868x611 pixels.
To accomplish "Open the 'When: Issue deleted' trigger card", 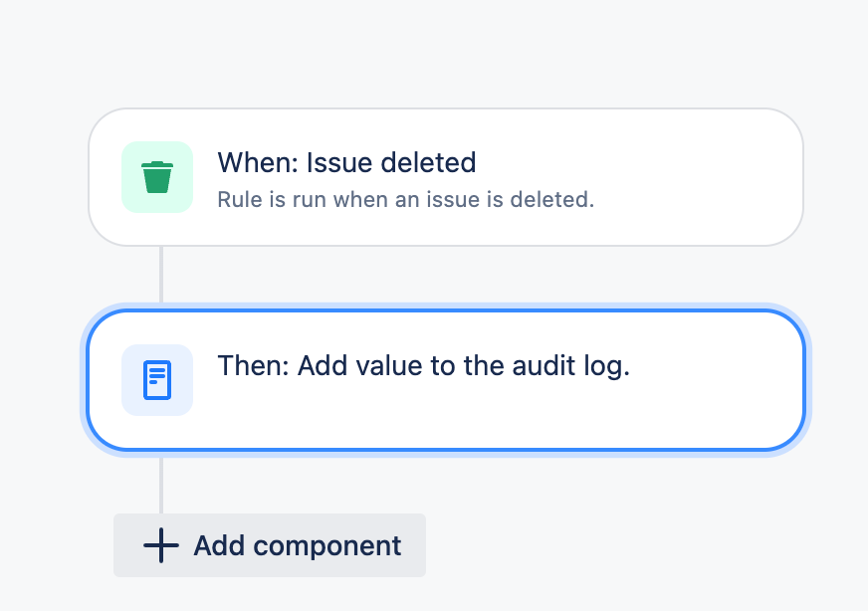I will point(446,177).
